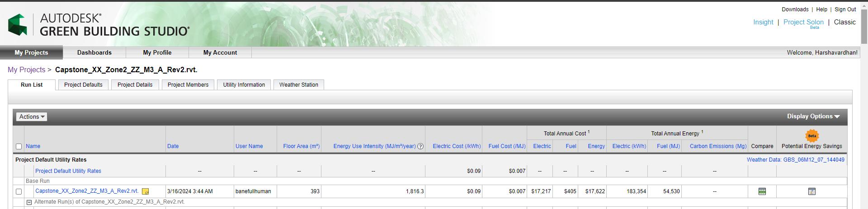The width and height of the screenshot is (868, 209).
Task: Click Sign Out
Action: tap(845, 9)
